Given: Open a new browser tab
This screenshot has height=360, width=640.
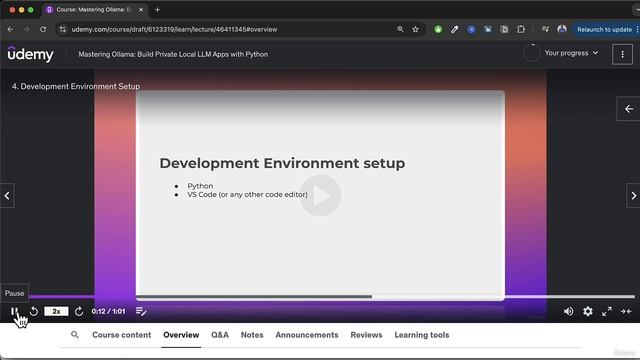Looking at the screenshot, I should point(158,9).
